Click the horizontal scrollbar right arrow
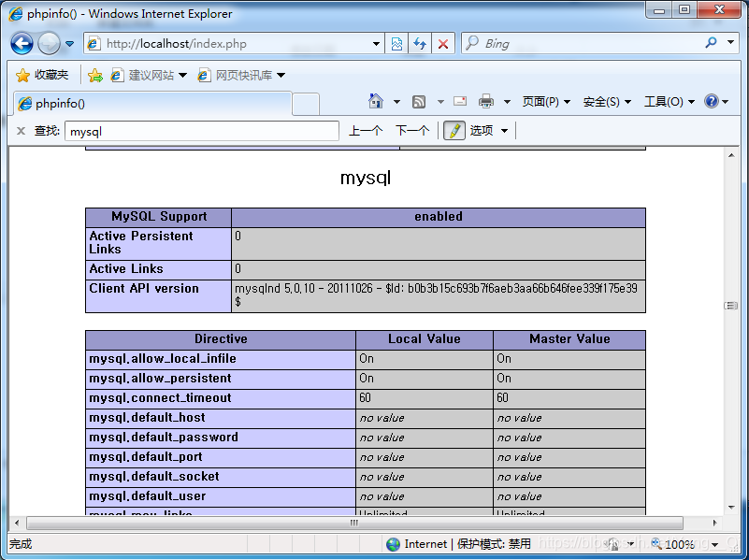The image size is (749, 560). point(714,523)
